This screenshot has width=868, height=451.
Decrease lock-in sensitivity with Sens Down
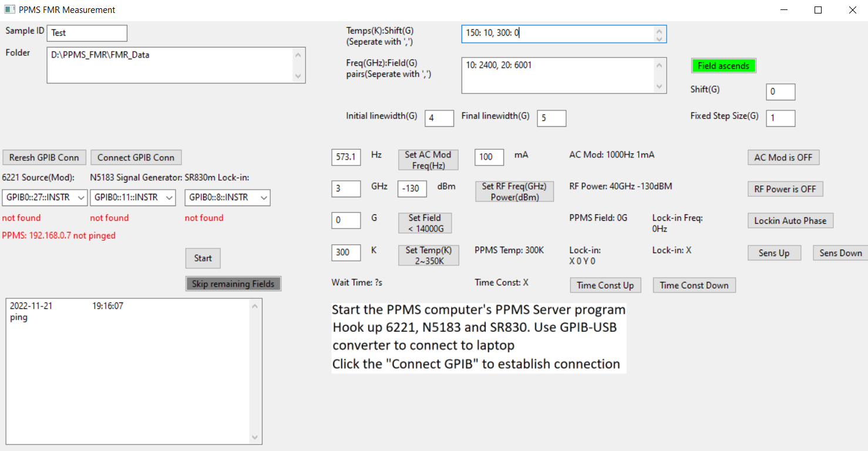tap(840, 253)
